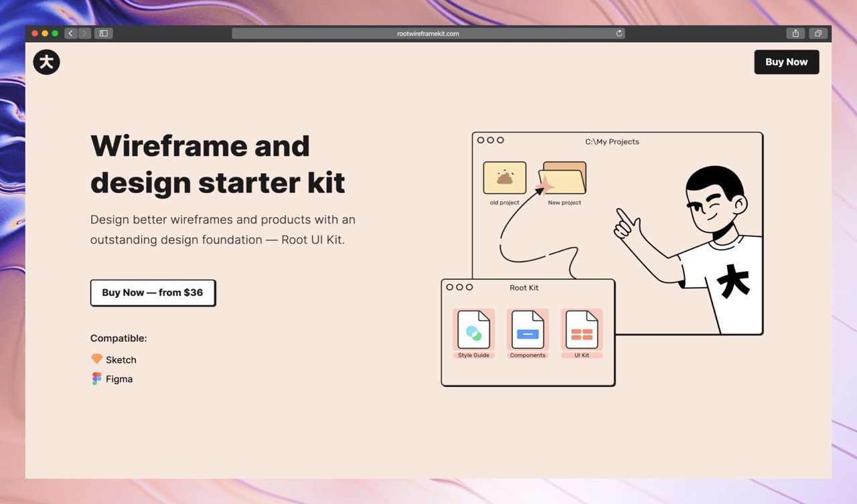The width and height of the screenshot is (857, 504).
Task: Click the UI Kit file icon
Action: [582, 329]
